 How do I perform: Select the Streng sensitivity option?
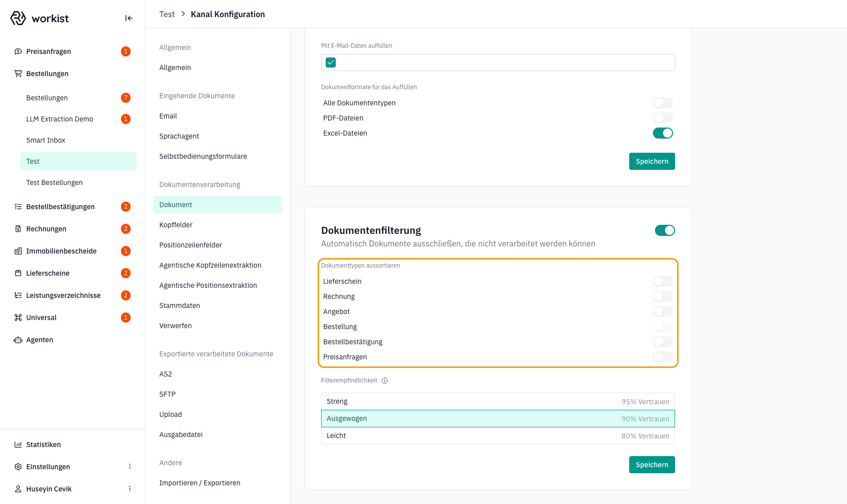498,402
